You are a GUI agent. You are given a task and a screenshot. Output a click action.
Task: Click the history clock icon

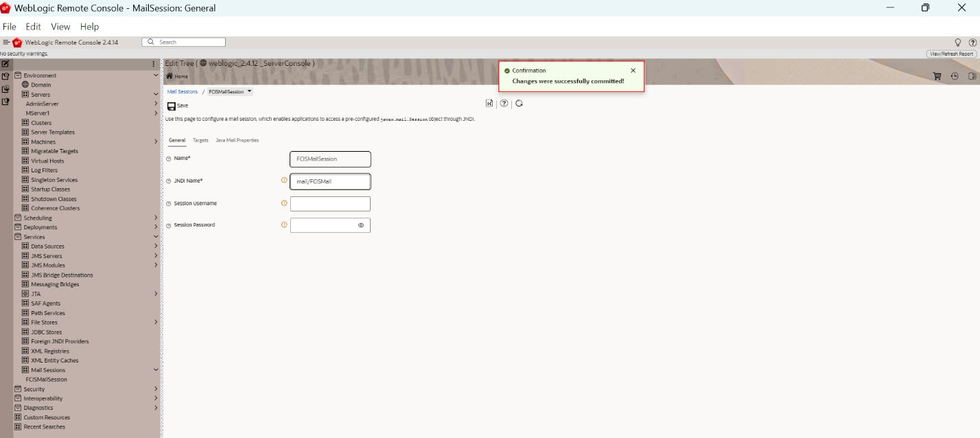[955, 76]
